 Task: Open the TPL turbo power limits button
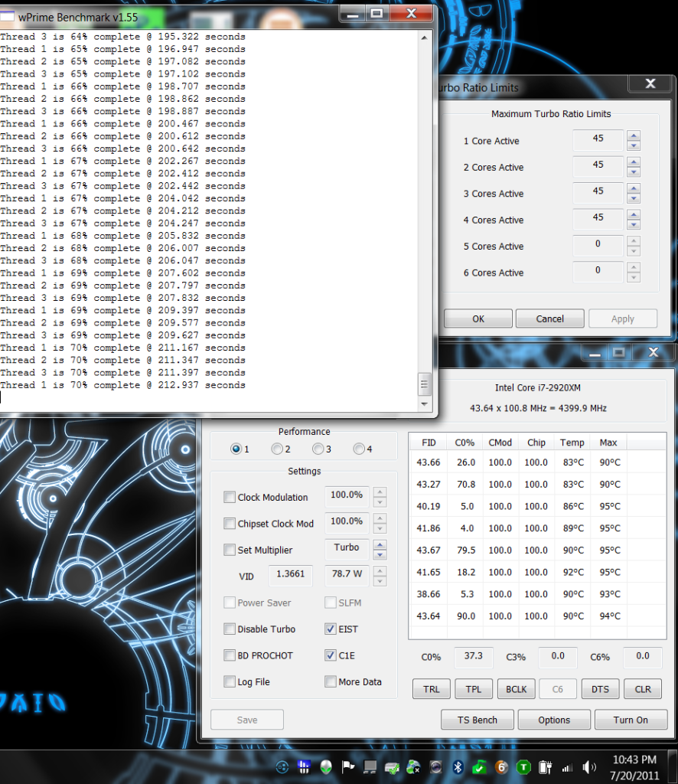click(x=474, y=689)
